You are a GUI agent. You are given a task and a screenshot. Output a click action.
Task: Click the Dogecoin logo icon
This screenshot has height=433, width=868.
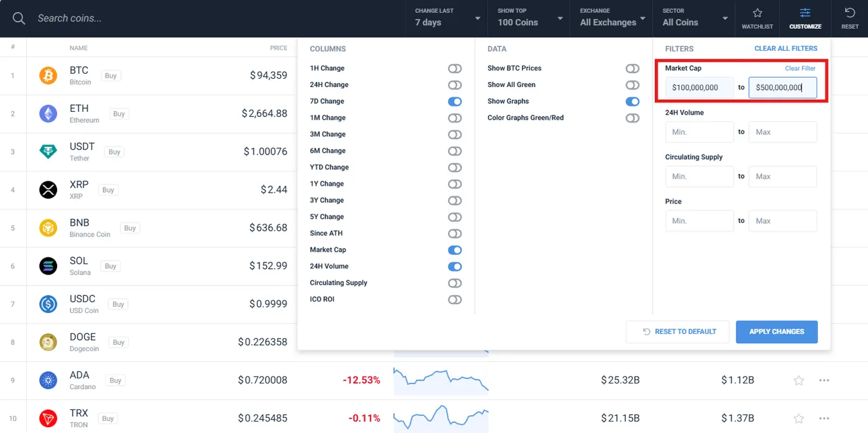[x=48, y=342]
